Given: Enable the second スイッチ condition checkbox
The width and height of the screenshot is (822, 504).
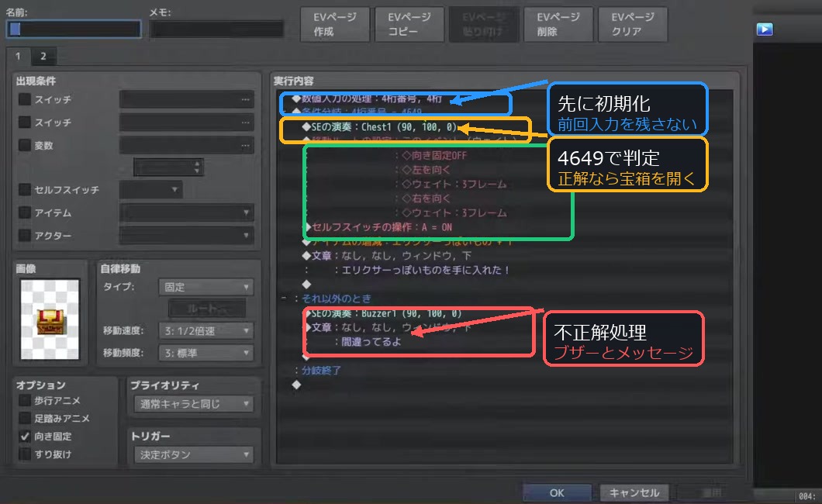Looking at the screenshot, I should 25,122.
